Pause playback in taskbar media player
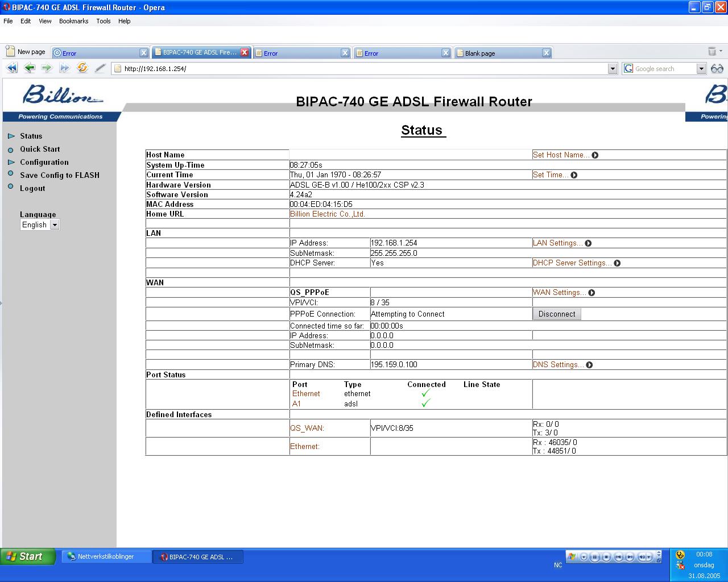 point(594,557)
